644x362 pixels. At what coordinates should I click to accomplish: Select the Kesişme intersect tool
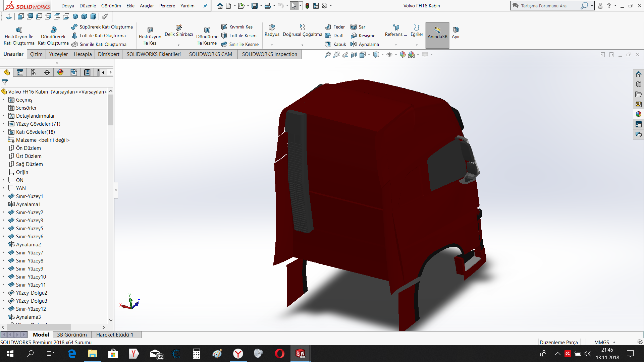363,36
